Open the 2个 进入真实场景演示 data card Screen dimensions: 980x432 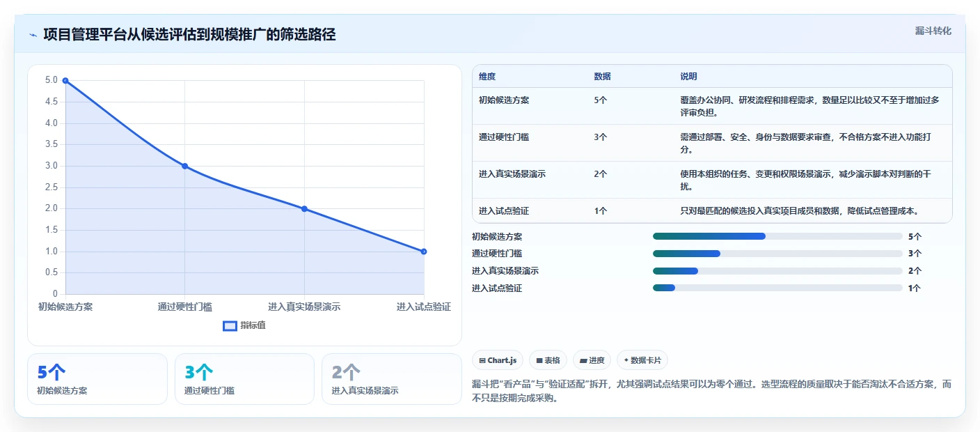click(x=392, y=379)
